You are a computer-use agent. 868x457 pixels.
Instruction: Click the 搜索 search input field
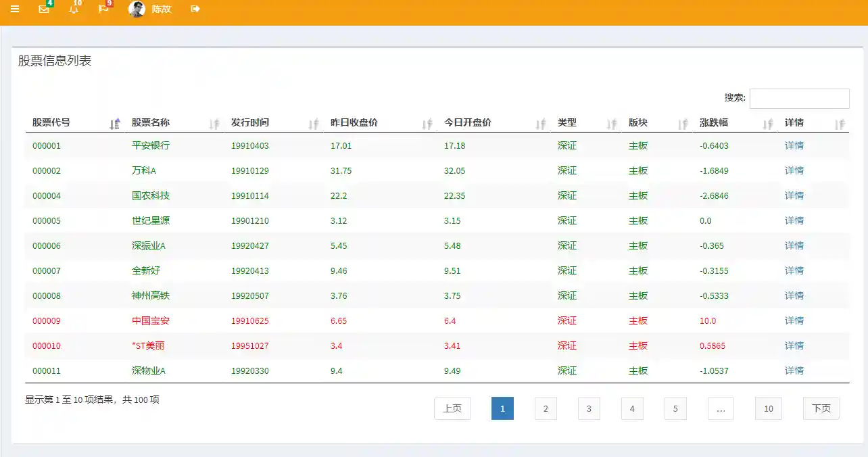coord(800,98)
